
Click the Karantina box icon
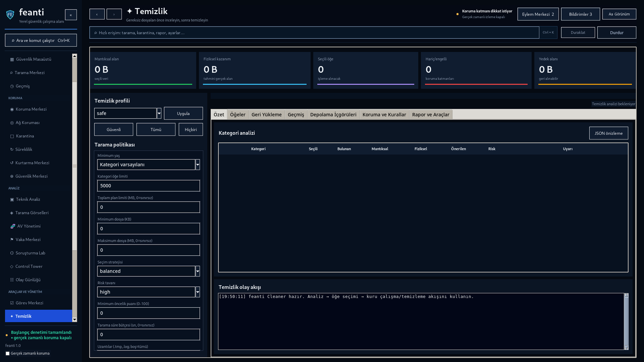pyautogui.click(x=12, y=136)
